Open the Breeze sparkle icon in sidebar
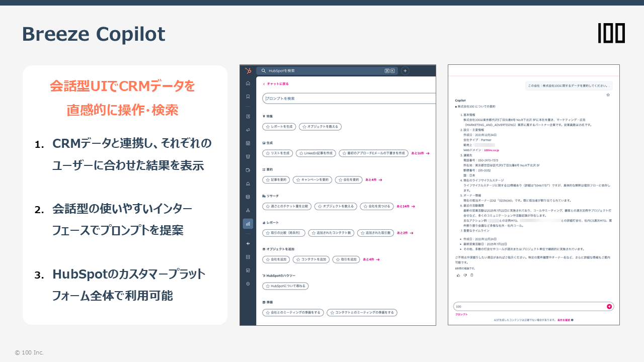Viewport: 644px width, 362px height. click(x=248, y=243)
